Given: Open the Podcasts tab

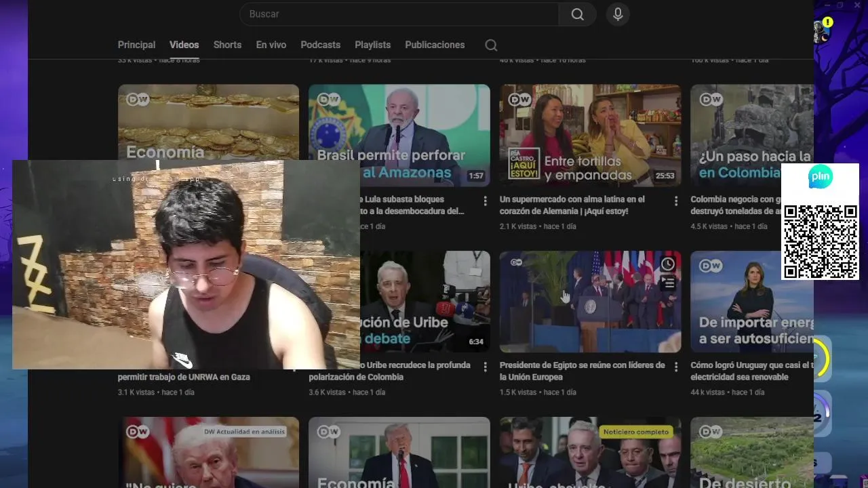Looking at the screenshot, I should point(321,45).
